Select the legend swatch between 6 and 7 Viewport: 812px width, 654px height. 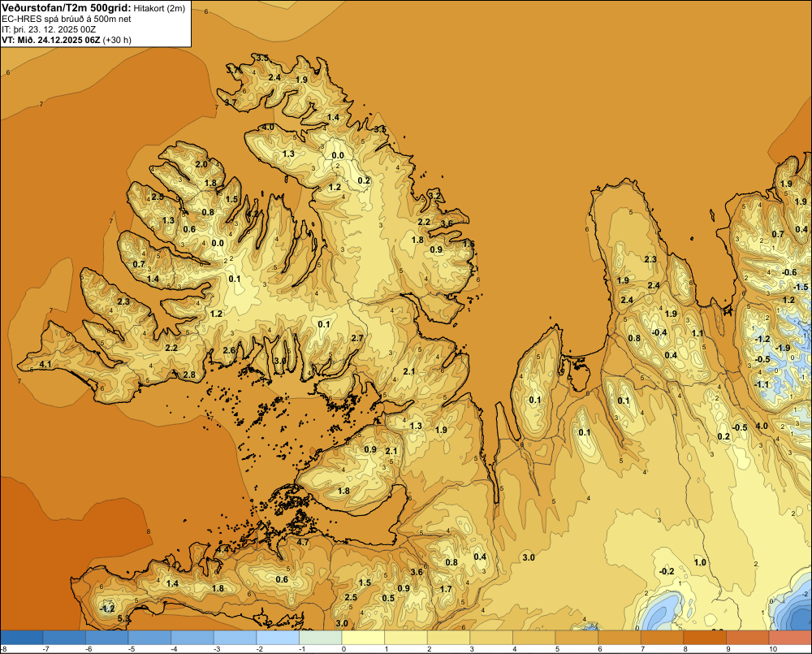(x=620, y=638)
